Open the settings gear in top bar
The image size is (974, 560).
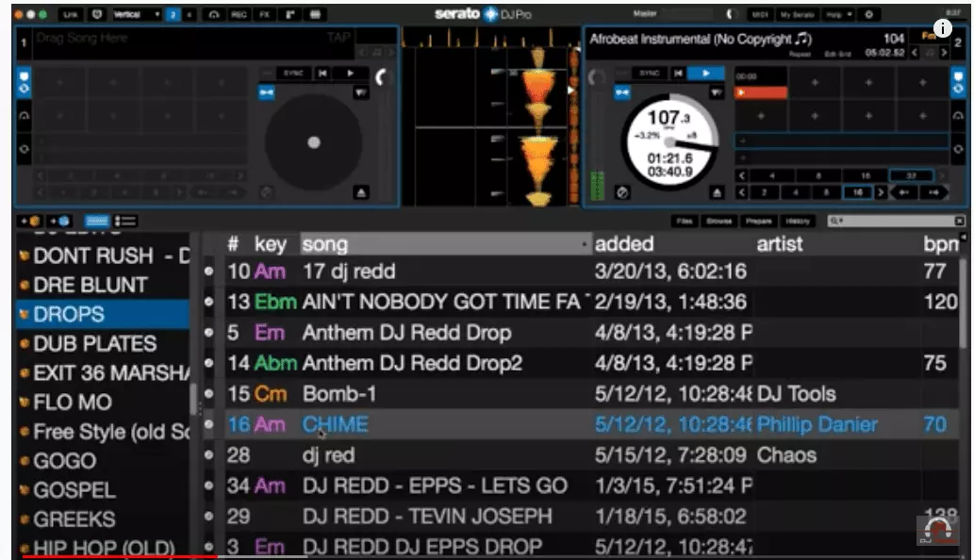[x=868, y=15]
